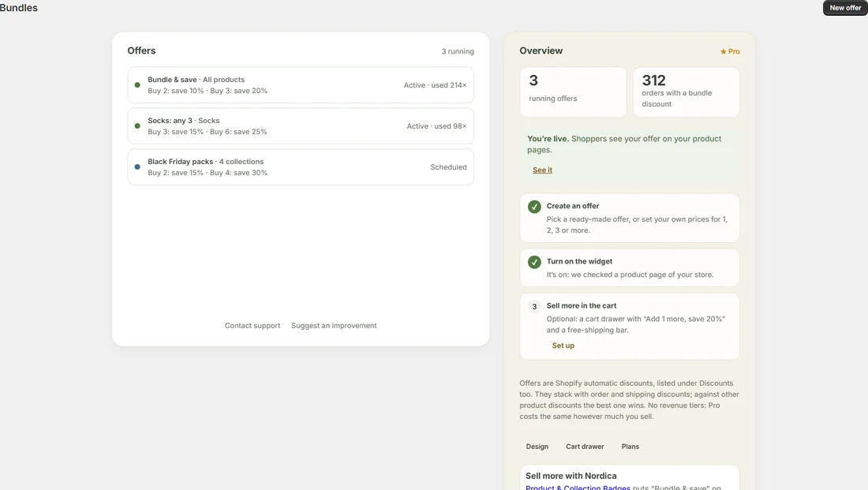Click the Overview panel heading
This screenshot has width=868, height=490.
[x=541, y=50]
